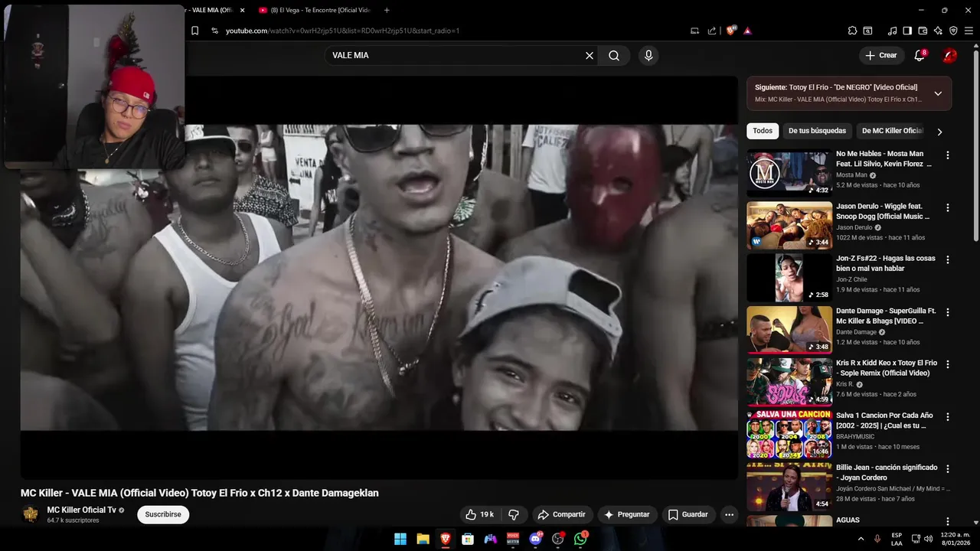Screen dimensions: 980x551
Task: Activate voice search microphone
Action: click(648, 55)
